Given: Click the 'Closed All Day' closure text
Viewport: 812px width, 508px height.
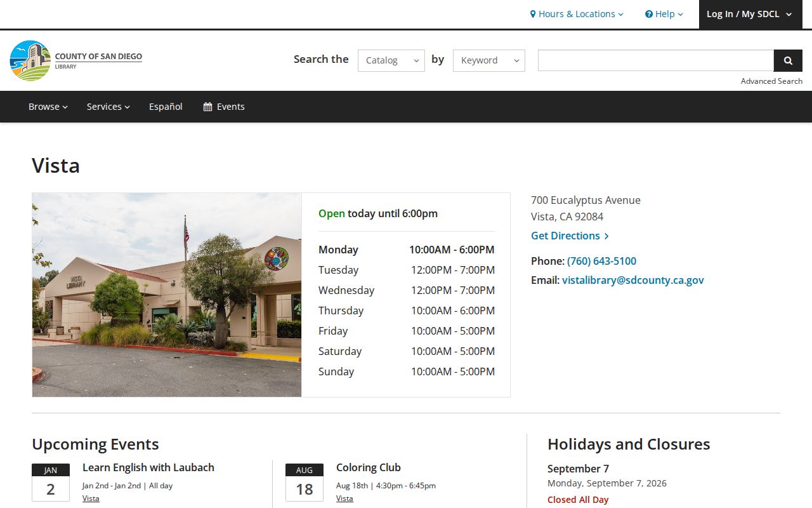Looking at the screenshot, I should coord(578,500).
